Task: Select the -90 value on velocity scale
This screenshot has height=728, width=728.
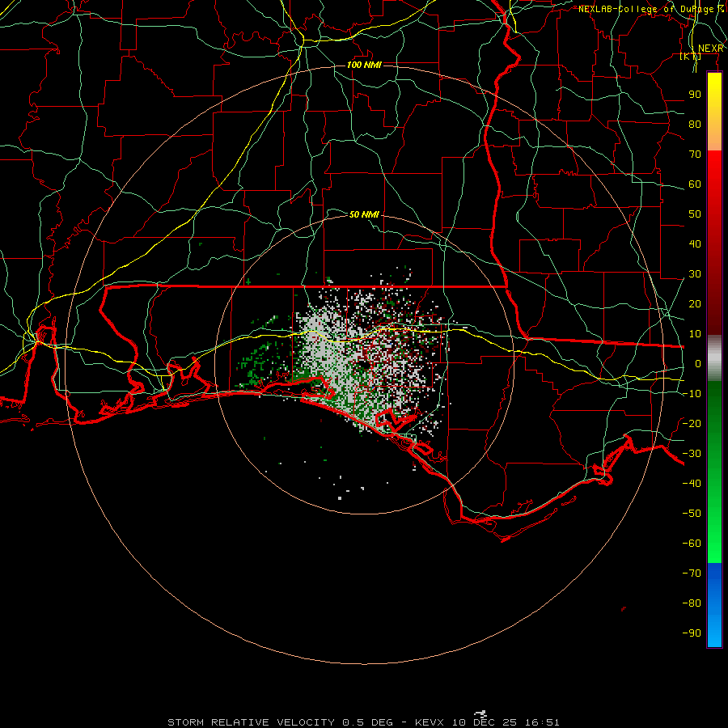Action: 692,633
